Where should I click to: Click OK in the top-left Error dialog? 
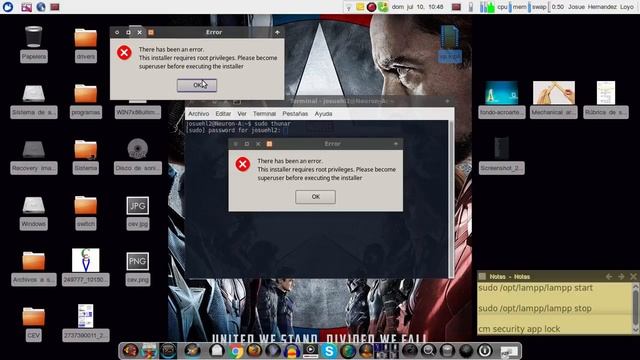(x=197, y=85)
